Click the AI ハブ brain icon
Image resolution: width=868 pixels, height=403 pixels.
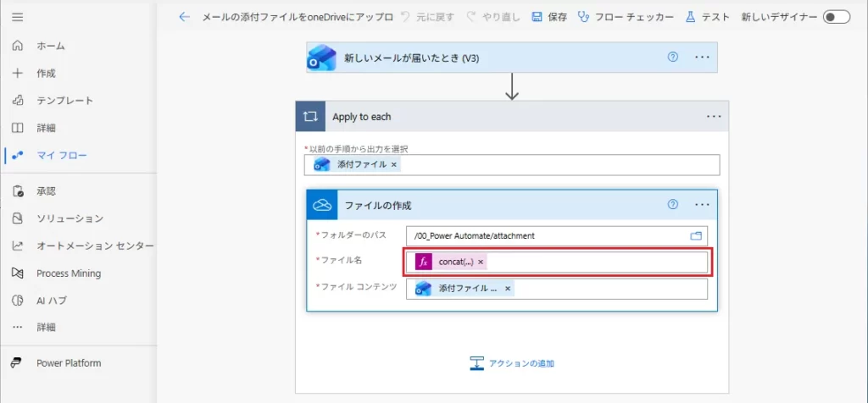point(18,301)
